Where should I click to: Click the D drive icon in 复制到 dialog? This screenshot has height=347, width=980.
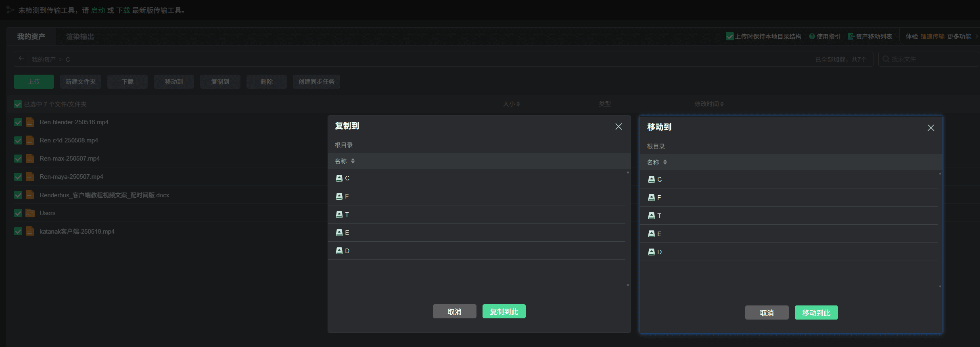(339, 251)
